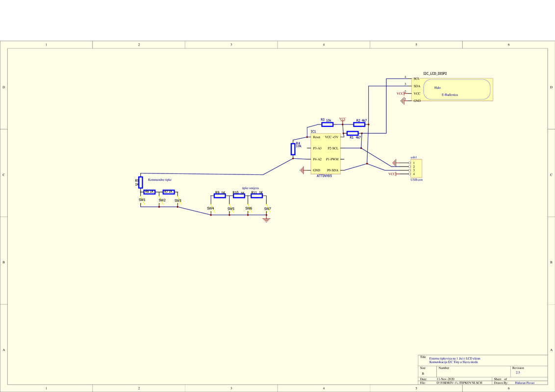Click the VCC +5V pin label
This screenshot has height=392, width=555.
tap(331, 137)
